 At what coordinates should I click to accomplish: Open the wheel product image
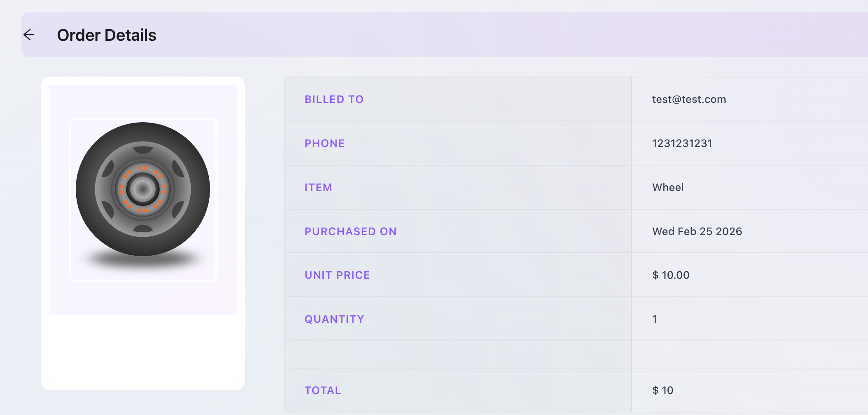click(143, 194)
